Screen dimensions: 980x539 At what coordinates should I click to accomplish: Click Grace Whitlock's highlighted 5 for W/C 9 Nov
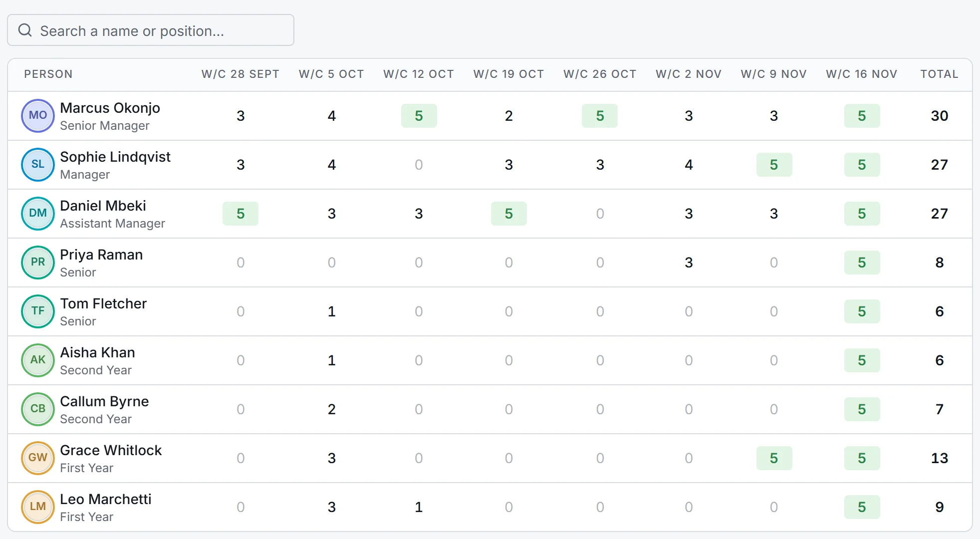tap(774, 458)
